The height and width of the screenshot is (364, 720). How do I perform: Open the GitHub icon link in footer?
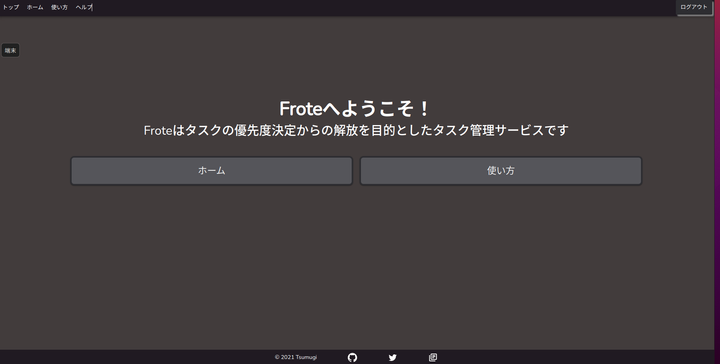click(352, 358)
